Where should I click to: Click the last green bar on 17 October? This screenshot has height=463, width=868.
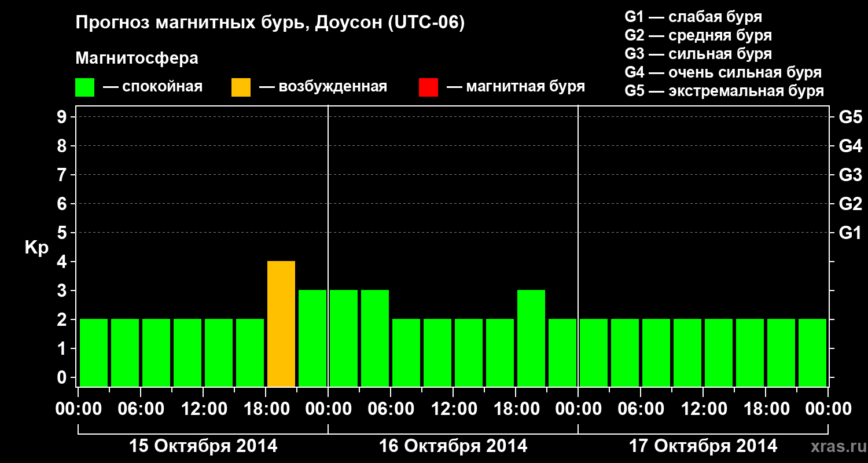[x=812, y=352]
